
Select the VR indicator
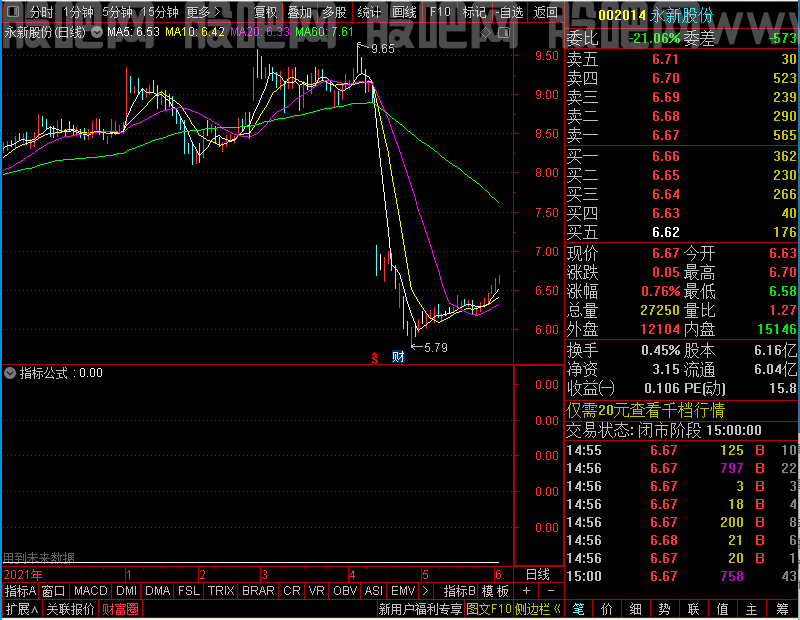point(317,591)
